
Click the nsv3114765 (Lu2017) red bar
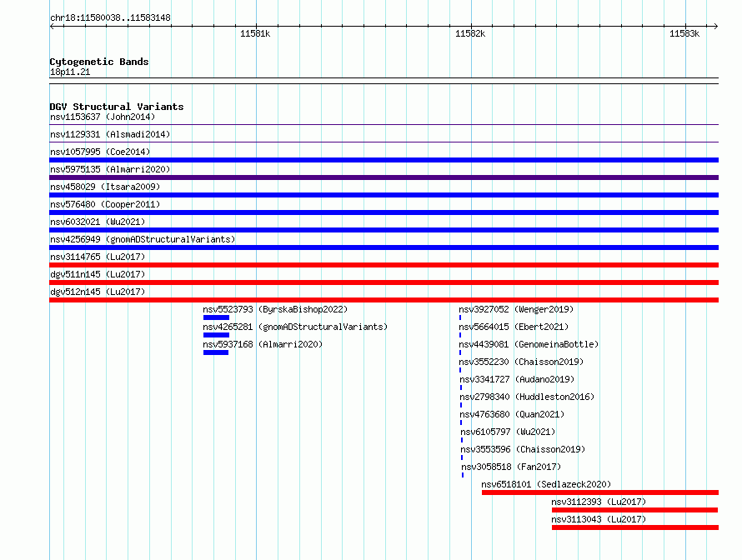tap(384, 265)
